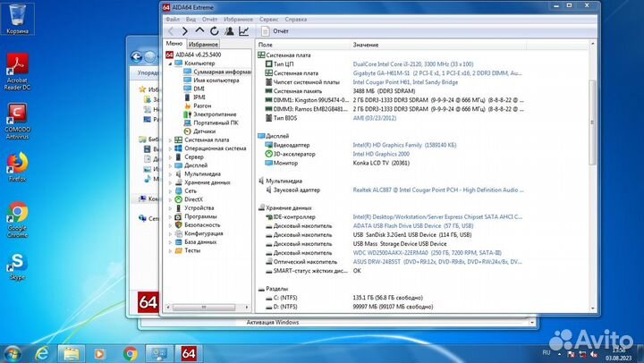This screenshot has height=363, width=644.
Task: Expand the DirectX tree node
Action: click(x=170, y=199)
